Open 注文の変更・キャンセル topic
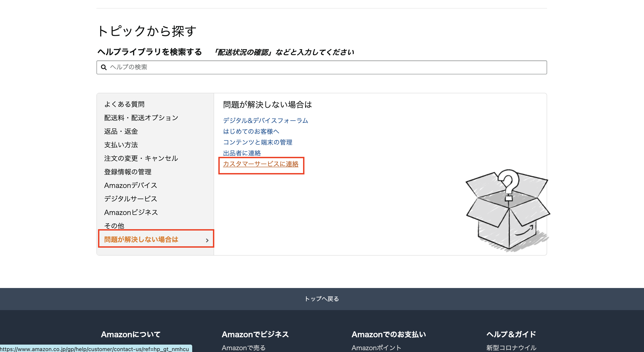Screen dimensions: 644x352 (141, 158)
